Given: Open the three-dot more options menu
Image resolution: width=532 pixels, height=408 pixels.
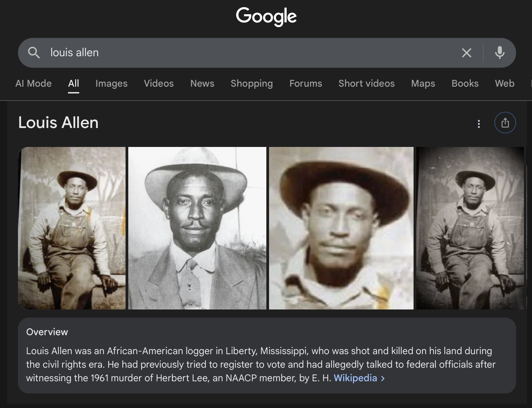Looking at the screenshot, I should 479,124.
